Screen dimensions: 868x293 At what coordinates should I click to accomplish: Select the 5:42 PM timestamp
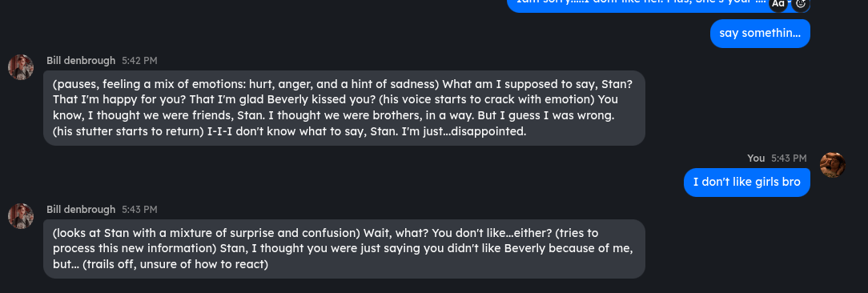pyautogui.click(x=139, y=60)
